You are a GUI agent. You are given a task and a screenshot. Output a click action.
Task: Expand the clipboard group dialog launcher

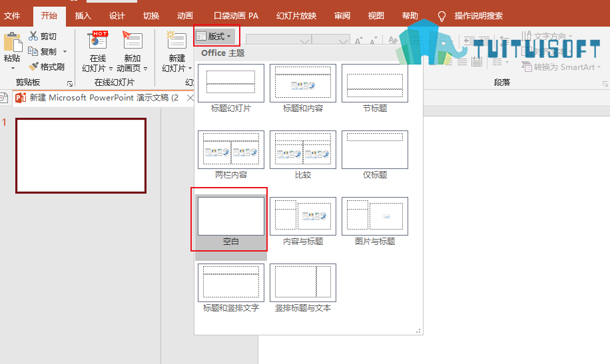[70, 83]
